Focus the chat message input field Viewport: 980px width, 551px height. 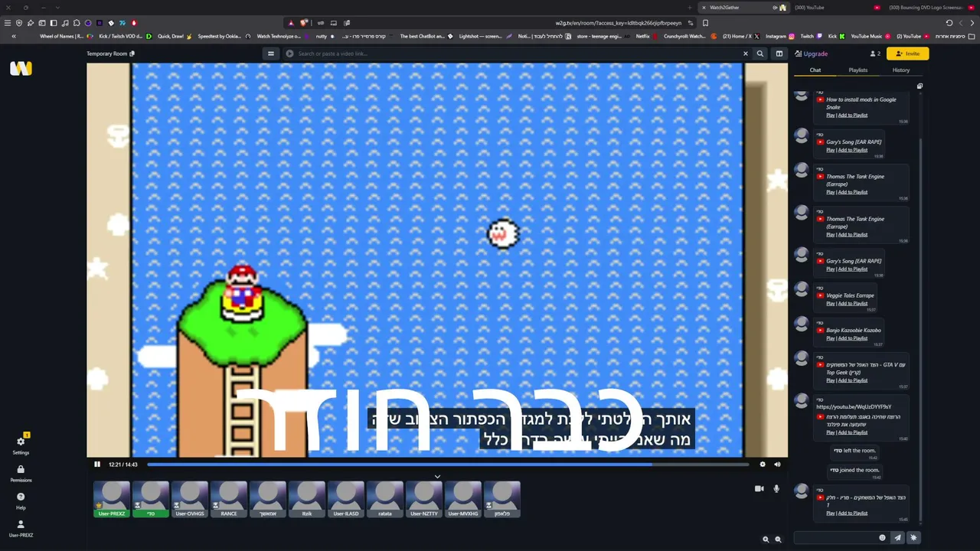click(x=836, y=538)
